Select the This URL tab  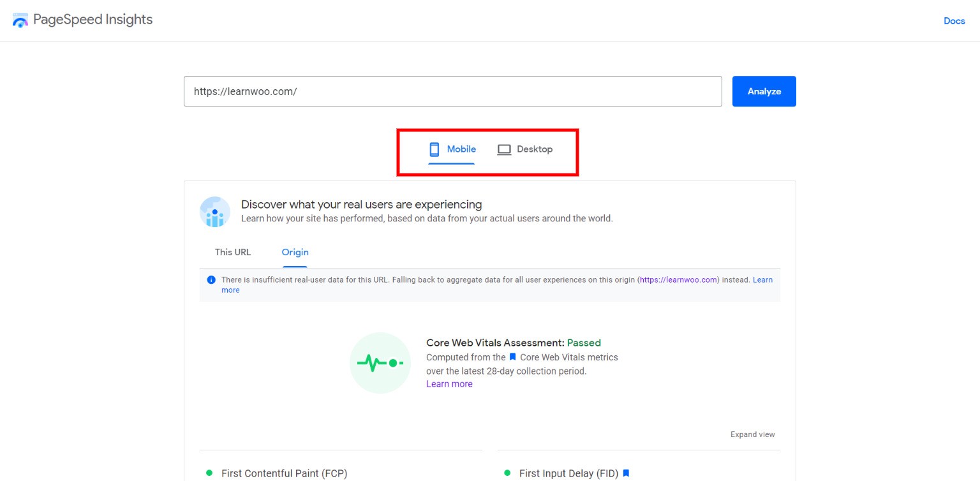tap(233, 252)
